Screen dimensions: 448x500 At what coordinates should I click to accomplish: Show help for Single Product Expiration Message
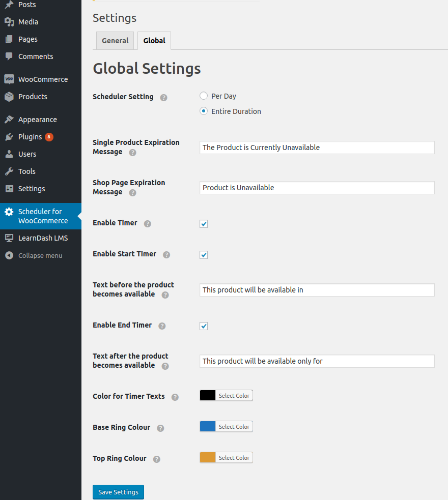pyautogui.click(x=133, y=153)
